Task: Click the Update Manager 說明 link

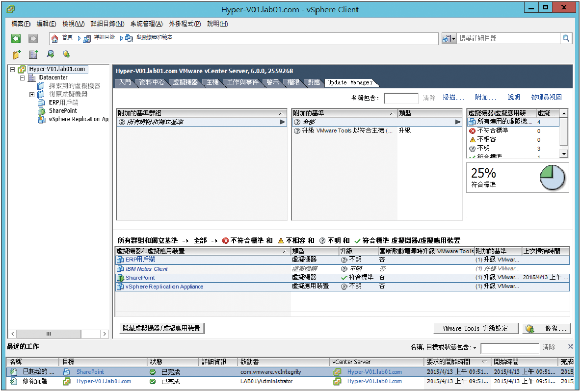Action: tap(514, 98)
